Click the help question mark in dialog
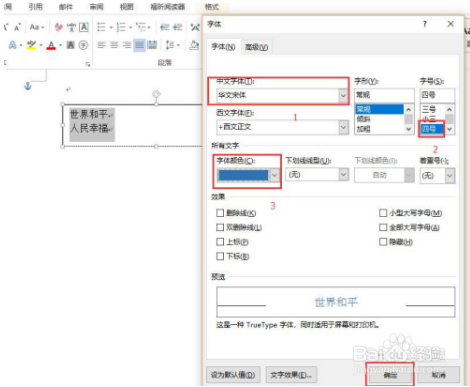470x387 pixels. [x=425, y=24]
